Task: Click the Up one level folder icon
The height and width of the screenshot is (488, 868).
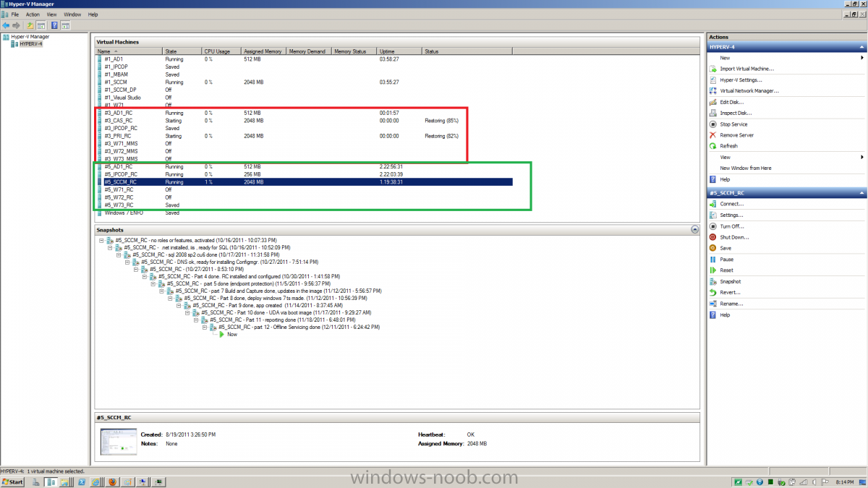Action: tap(30, 25)
